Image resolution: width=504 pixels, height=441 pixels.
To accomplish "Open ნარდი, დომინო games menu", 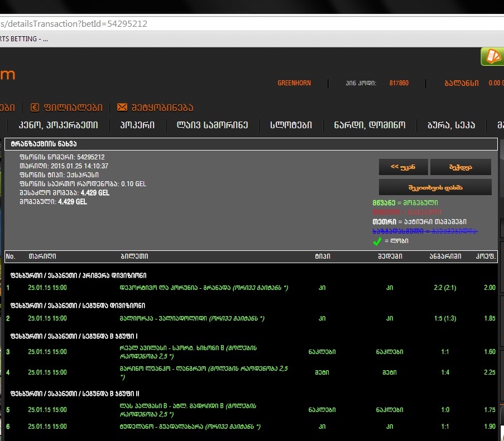I will (x=369, y=125).
